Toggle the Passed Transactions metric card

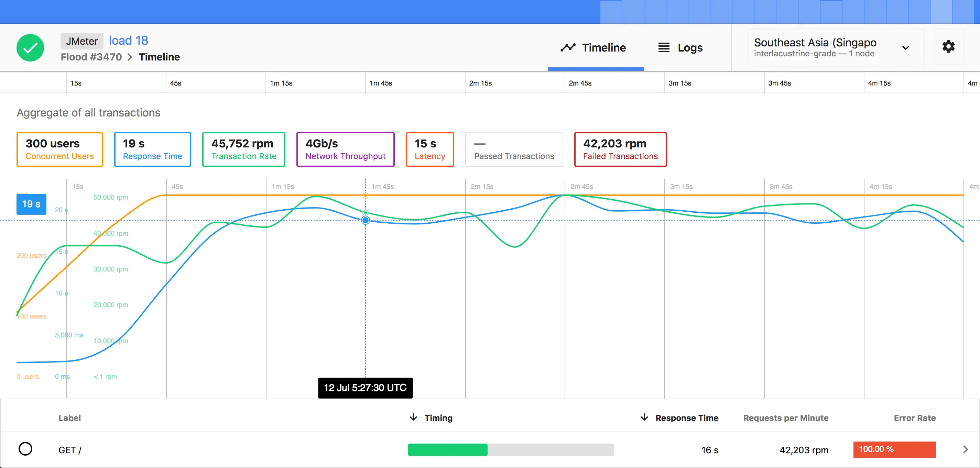tap(514, 149)
